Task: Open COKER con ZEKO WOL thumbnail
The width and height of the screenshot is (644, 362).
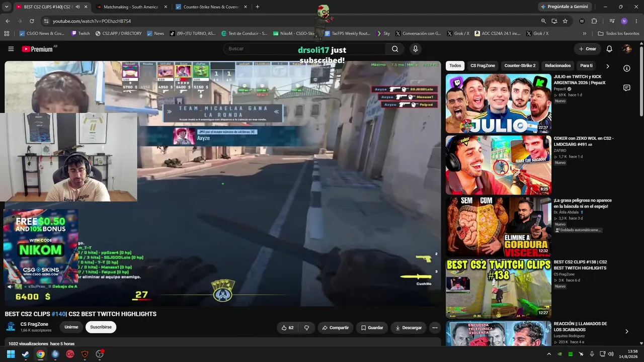Action: tap(499, 165)
